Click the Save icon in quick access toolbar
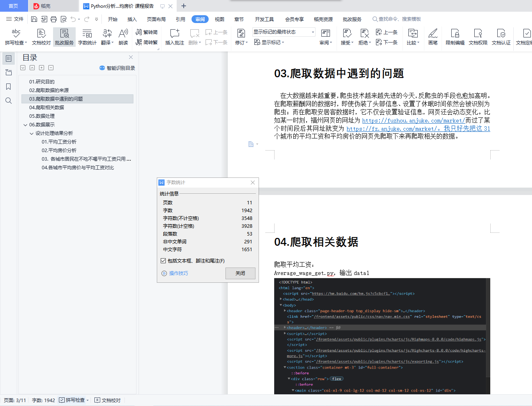The height and width of the screenshot is (406, 532). [34, 19]
